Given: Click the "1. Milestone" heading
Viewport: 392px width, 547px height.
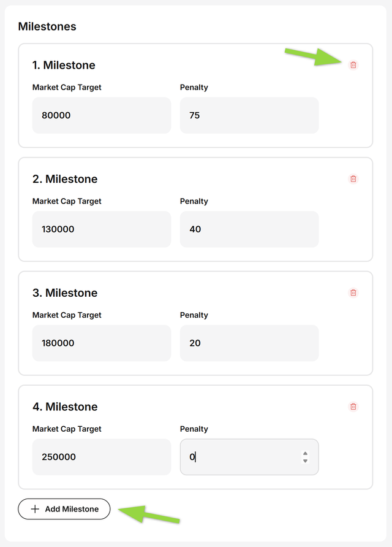Looking at the screenshot, I should (x=64, y=65).
